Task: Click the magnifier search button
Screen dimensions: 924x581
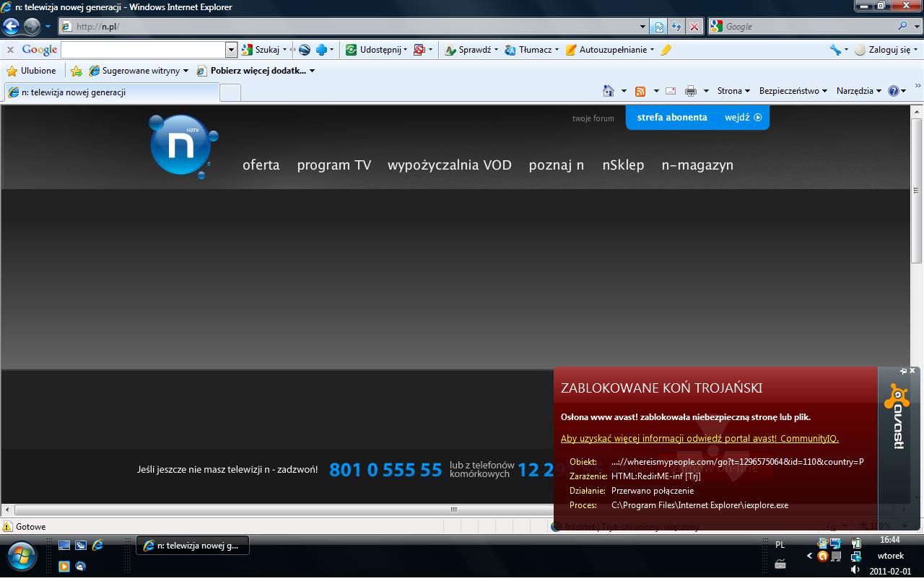Action: point(902,26)
